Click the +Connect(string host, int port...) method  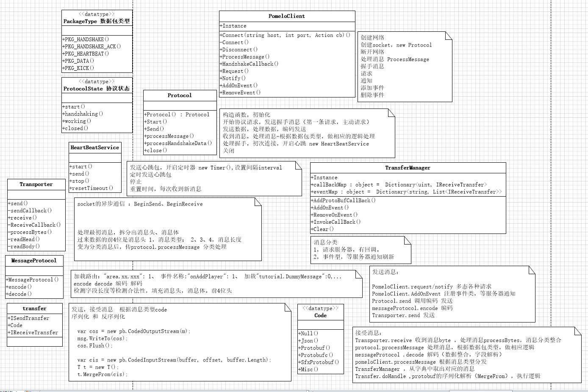click(285, 36)
